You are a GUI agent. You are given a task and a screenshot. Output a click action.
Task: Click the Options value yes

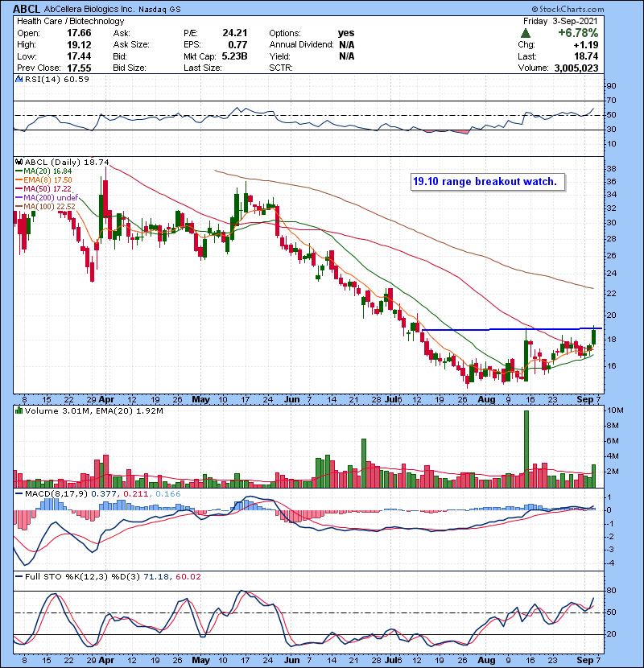(x=346, y=33)
